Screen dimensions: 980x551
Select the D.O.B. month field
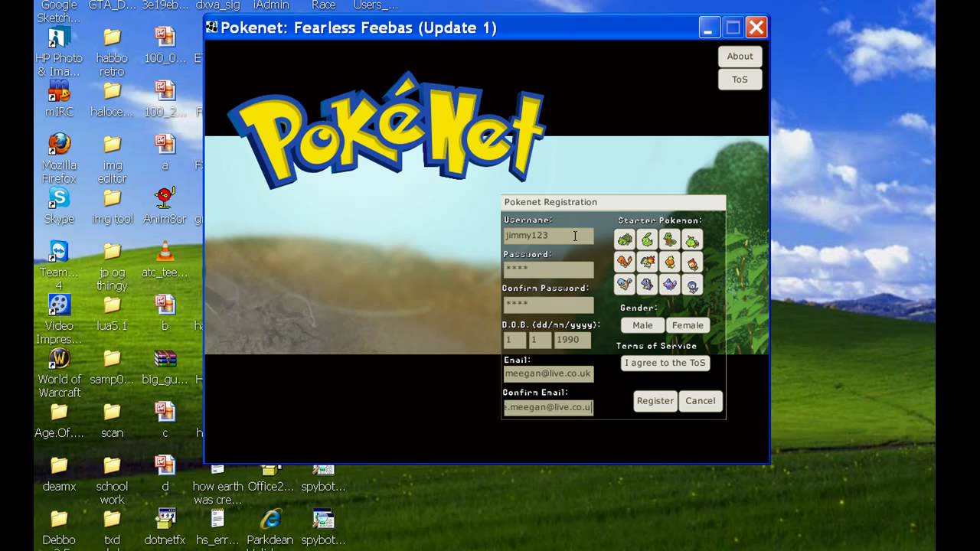pos(540,340)
